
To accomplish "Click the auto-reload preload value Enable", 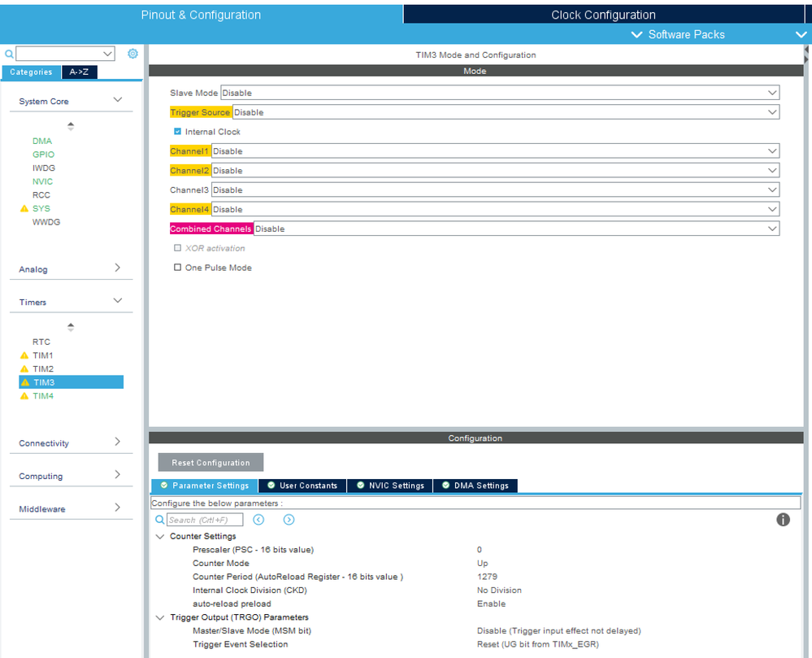I will click(x=492, y=604).
